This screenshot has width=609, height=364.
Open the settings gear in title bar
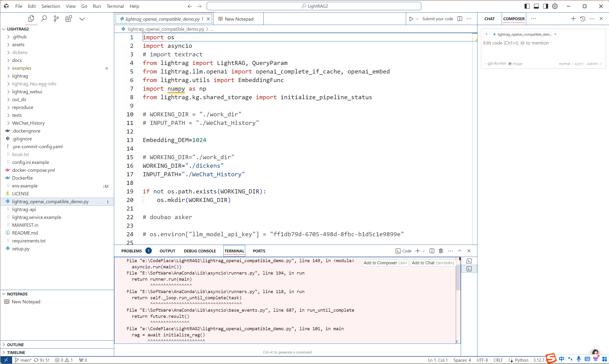(x=555, y=6)
